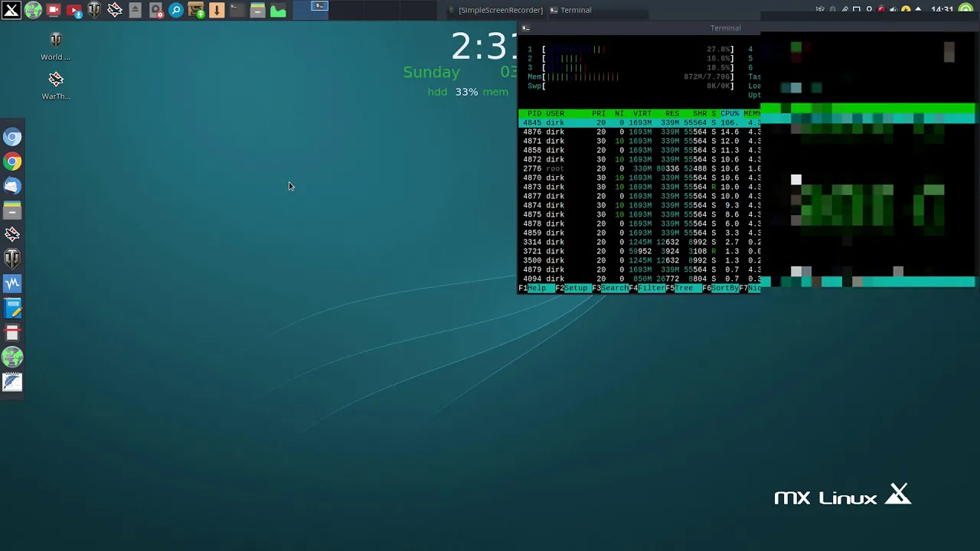The width and height of the screenshot is (980, 551).
Task: Launch Google Chrome from the left dock
Action: click(12, 161)
